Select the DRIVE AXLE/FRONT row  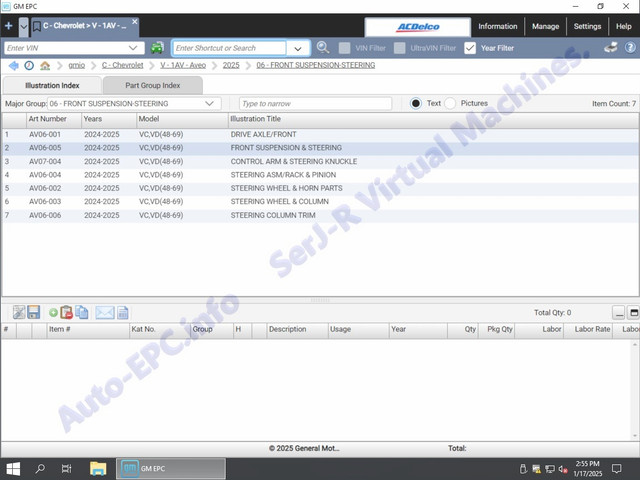pos(320,134)
